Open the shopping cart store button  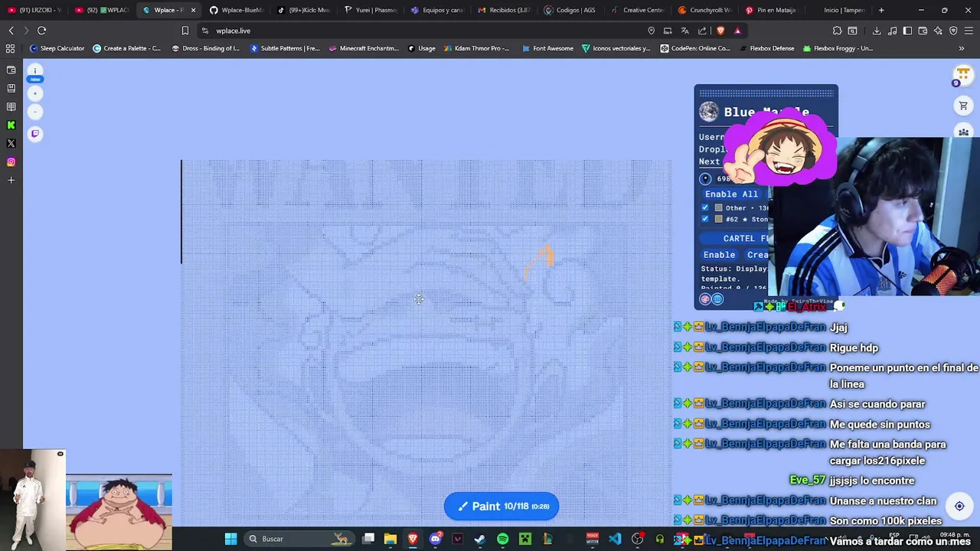click(963, 106)
